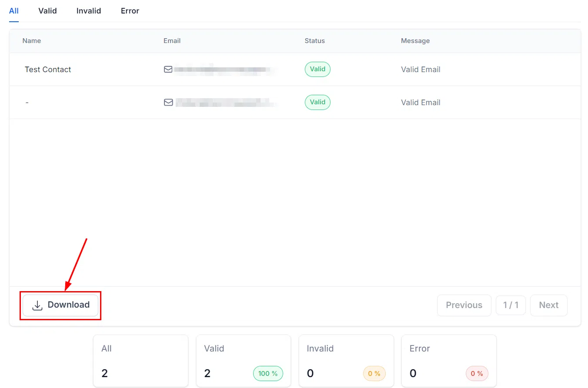Show the Invalid tab results
588x388 pixels.
click(89, 11)
